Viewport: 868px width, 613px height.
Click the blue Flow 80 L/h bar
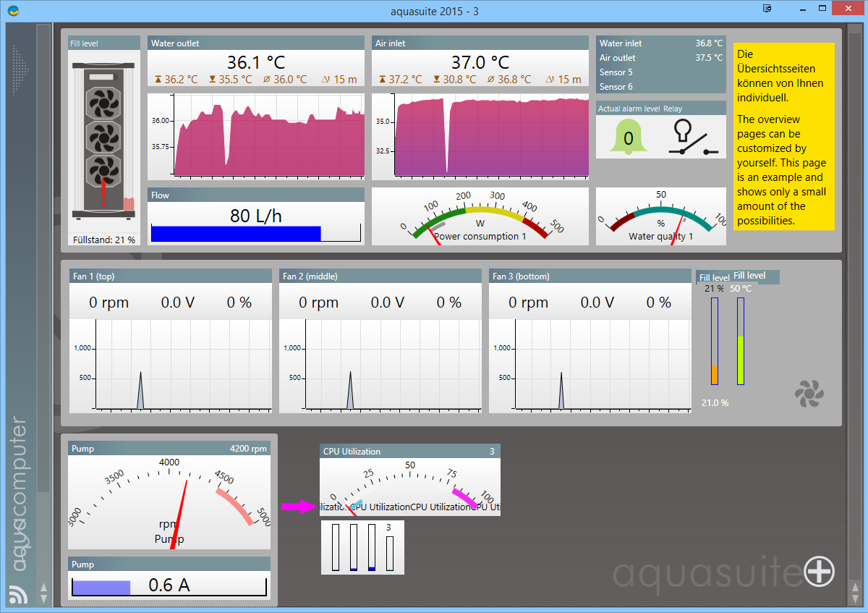click(x=236, y=233)
